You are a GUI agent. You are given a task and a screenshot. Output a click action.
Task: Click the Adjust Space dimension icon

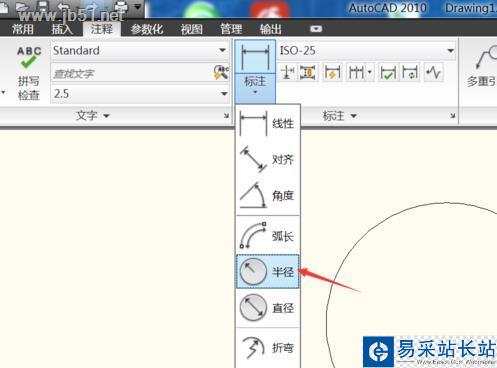(307, 72)
